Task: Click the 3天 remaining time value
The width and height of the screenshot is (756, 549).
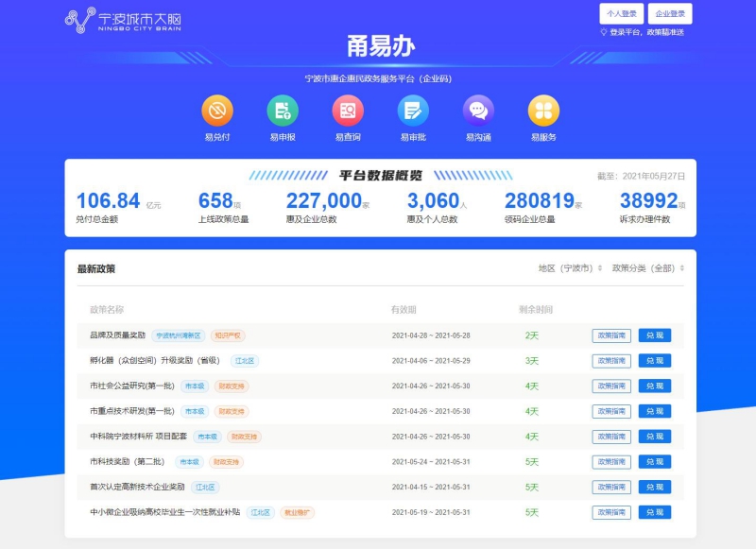Action: pos(532,361)
